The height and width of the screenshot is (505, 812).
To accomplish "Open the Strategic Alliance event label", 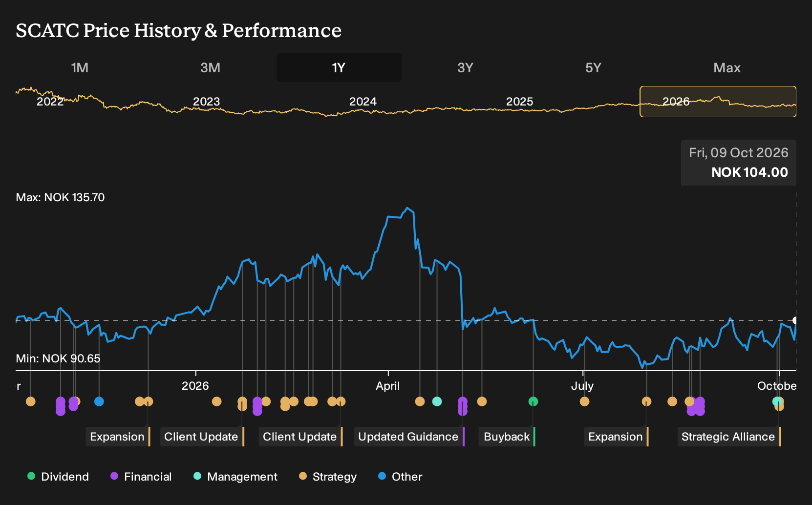I will pyautogui.click(x=729, y=437).
